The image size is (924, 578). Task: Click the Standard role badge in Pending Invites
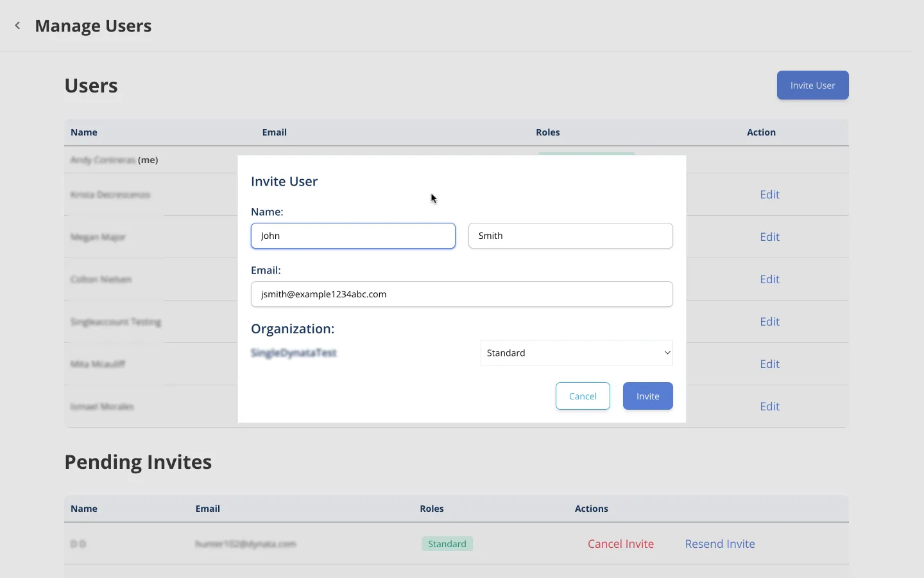[447, 544]
